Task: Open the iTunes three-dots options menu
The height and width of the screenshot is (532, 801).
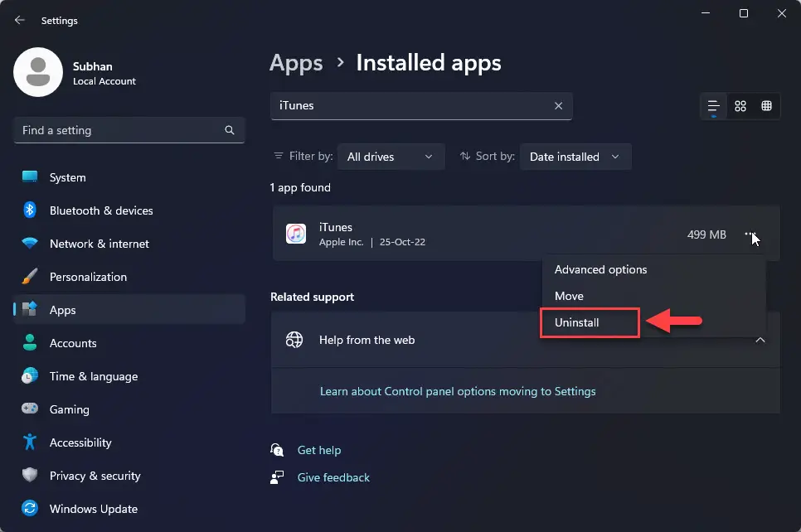Action: point(750,235)
